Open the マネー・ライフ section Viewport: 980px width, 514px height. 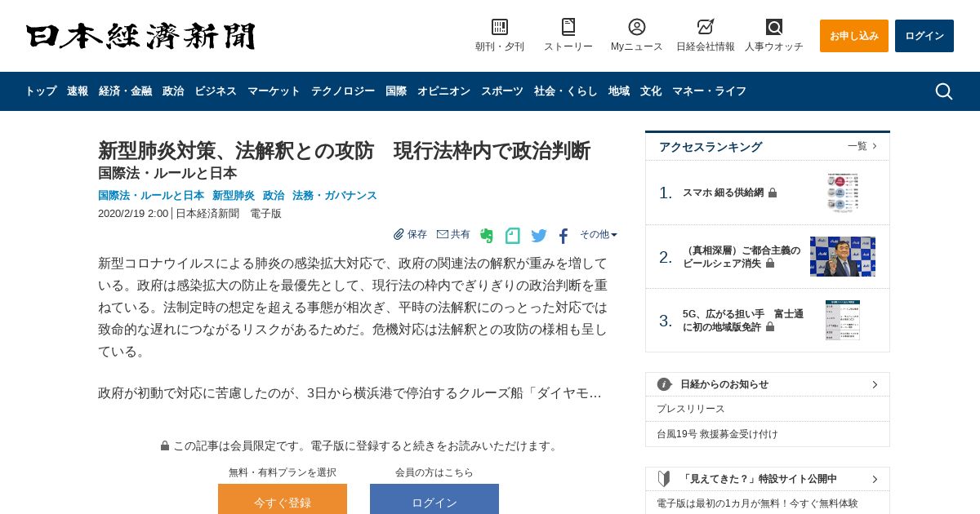[x=709, y=91]
